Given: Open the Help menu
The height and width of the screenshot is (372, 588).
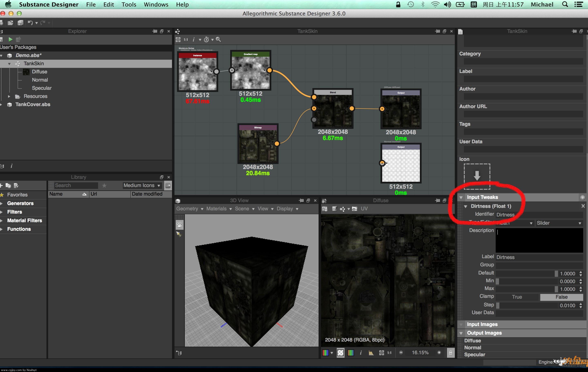Looking at the screenshot, I should [x=182, y=4].
